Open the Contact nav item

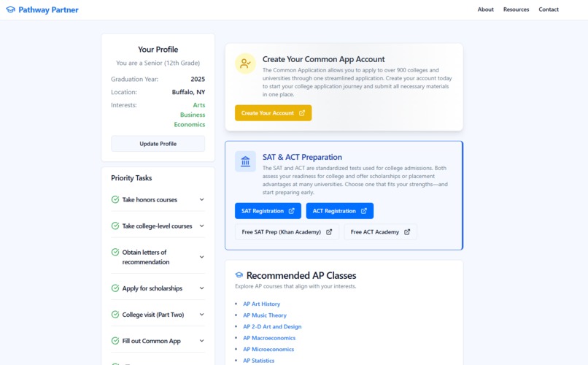click(x=549, y=9)
